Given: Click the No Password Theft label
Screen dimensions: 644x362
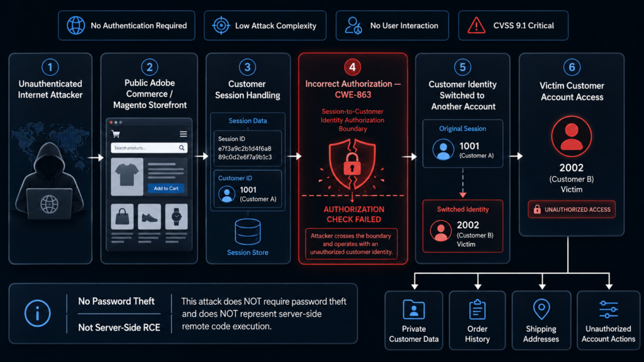Looking at the screenshot, I should pyautogui.click(x=116, y=301).
